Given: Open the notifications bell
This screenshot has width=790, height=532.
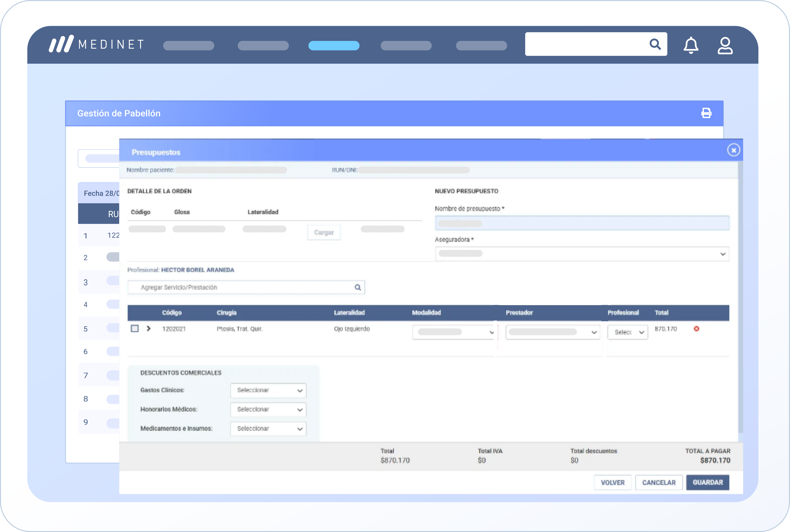Looking at the screenshot, I should click(x=691, y=45).
